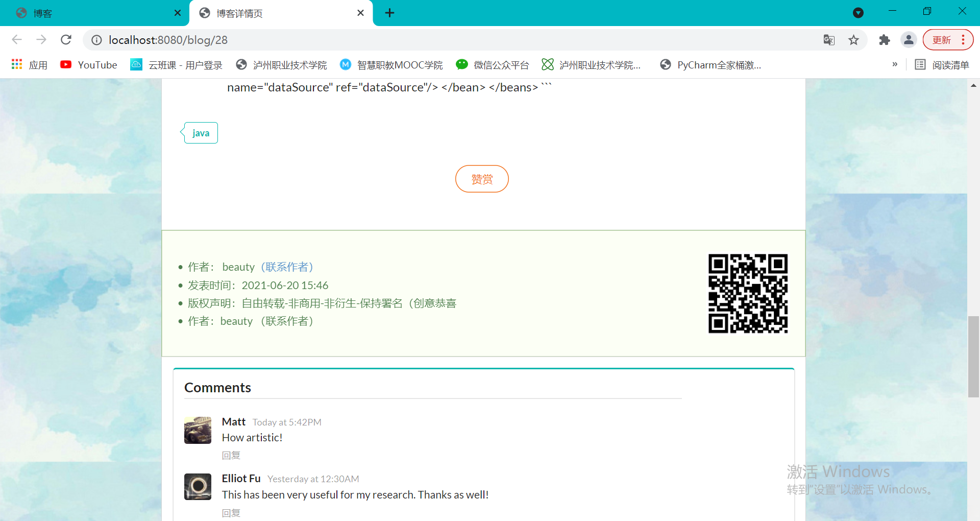The image size is (980, 521).
Task: Click the site info icon beside the URL
Action: tap(96, 40)
